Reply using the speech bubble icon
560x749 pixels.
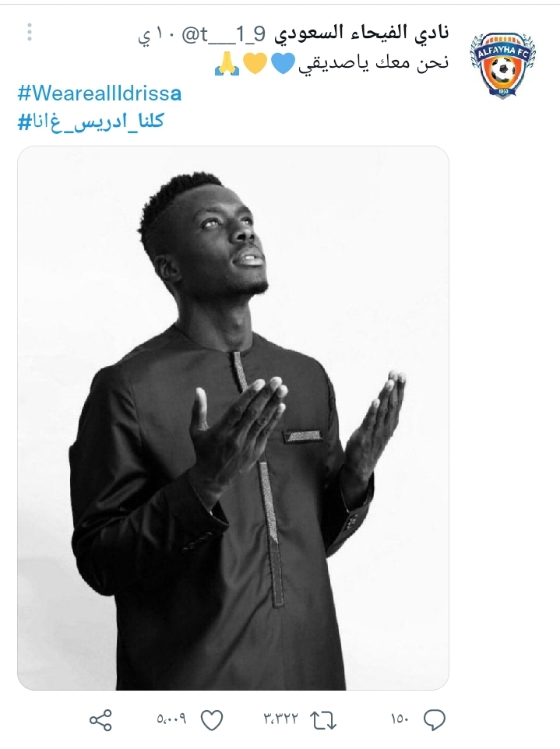tap(435, 720)
